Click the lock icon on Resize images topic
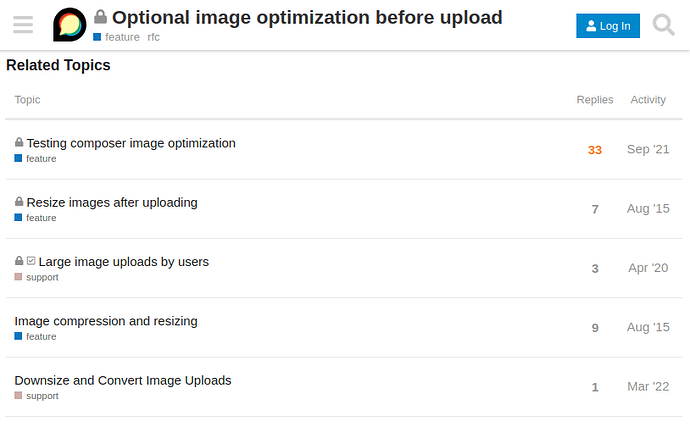Viewport: 690px width, 427px height. [19, 202]
